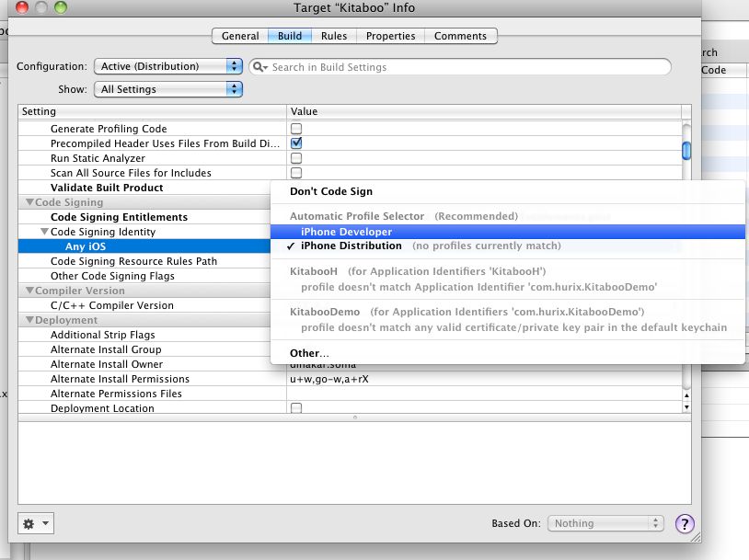Select iPhone Developer in the popup menu
Screen dimensions: 749x560
[x=508, y=232]
